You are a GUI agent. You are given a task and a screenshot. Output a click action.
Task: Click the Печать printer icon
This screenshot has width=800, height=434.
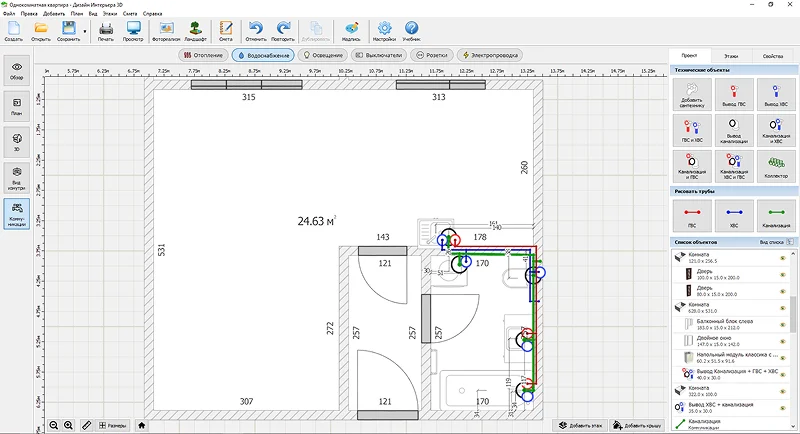pos(106,31)
